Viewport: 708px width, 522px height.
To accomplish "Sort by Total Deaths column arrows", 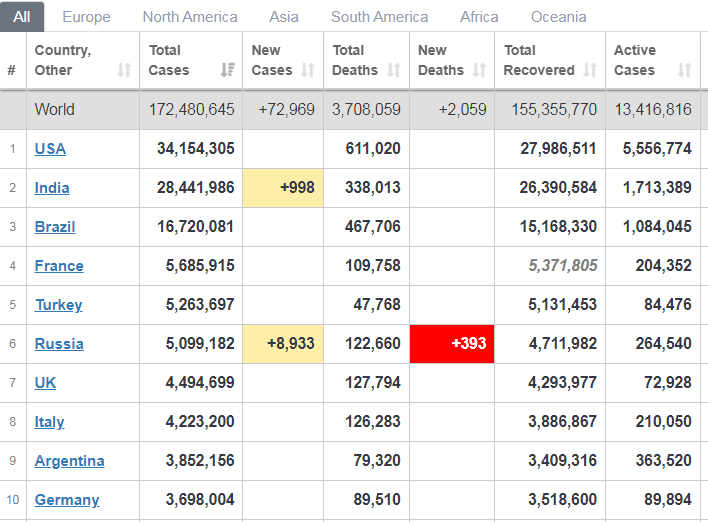I will [x=394, y=70].
